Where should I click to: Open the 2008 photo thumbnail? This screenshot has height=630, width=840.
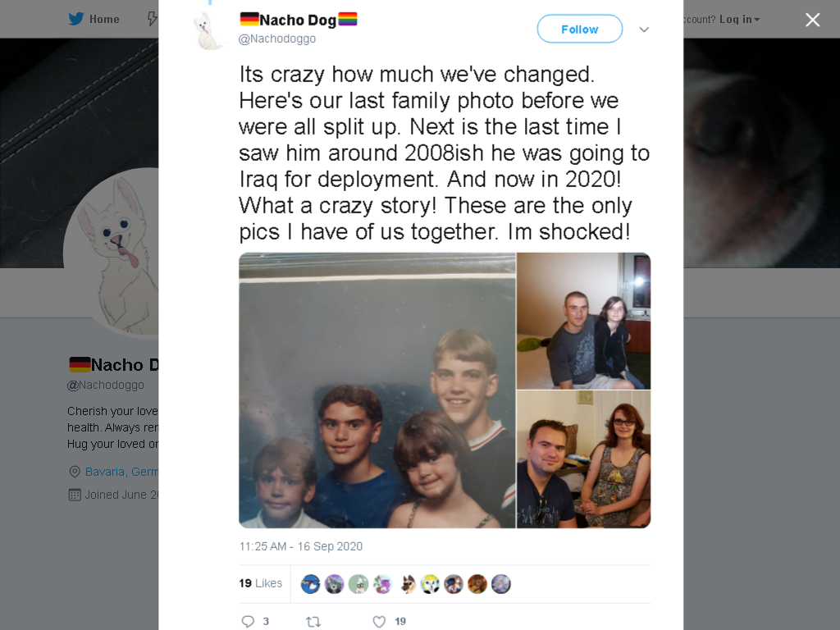pyautogui.click(x=583, y=321)
